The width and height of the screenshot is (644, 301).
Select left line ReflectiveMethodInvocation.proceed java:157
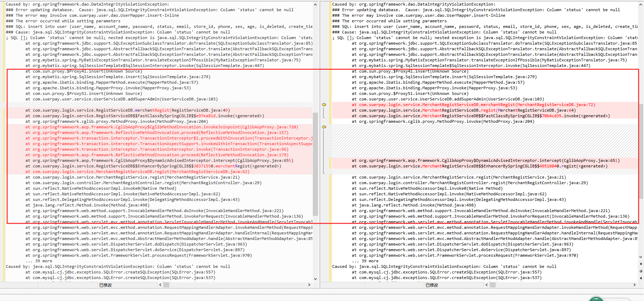(157, 133)
